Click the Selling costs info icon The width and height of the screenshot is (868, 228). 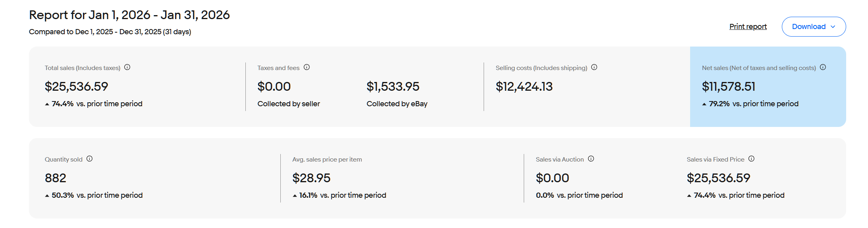(x=594, y=67)
